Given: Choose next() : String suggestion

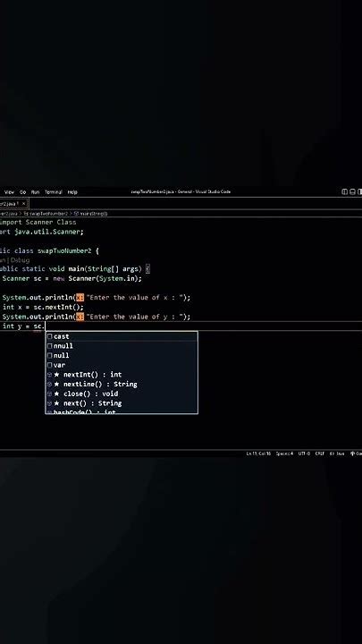Looking at the screenshot, I should (x=122, y=402).
